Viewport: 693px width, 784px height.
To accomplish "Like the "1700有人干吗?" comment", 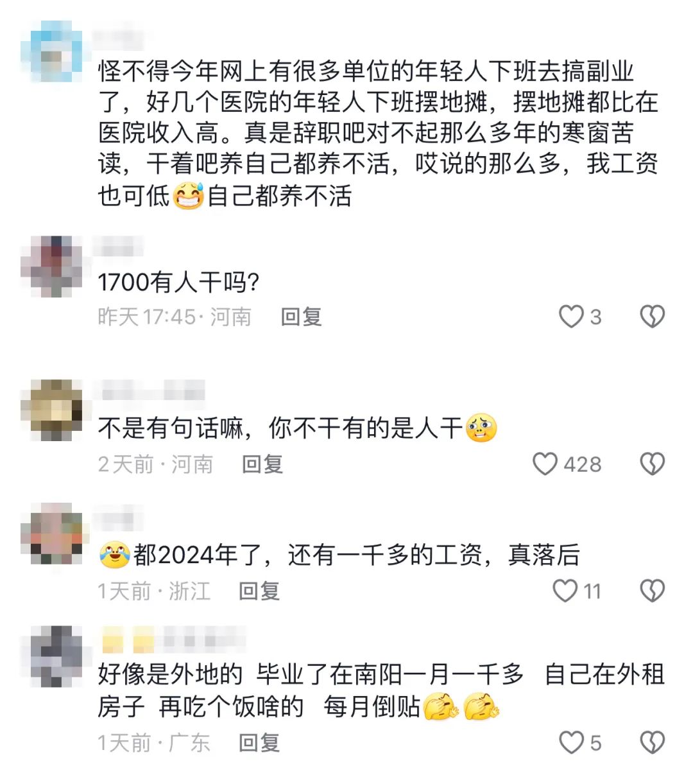I will (x=571, y=317).
